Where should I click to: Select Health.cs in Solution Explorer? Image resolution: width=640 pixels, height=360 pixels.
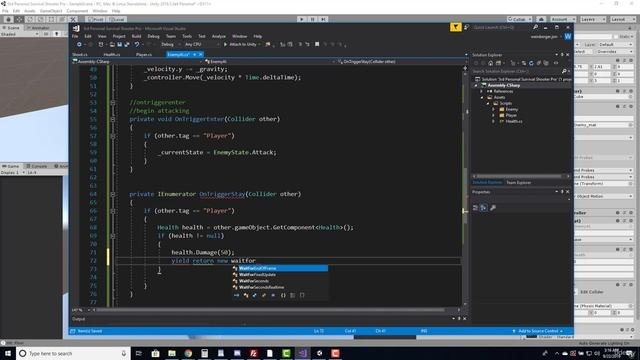click(x=513, y=121)
